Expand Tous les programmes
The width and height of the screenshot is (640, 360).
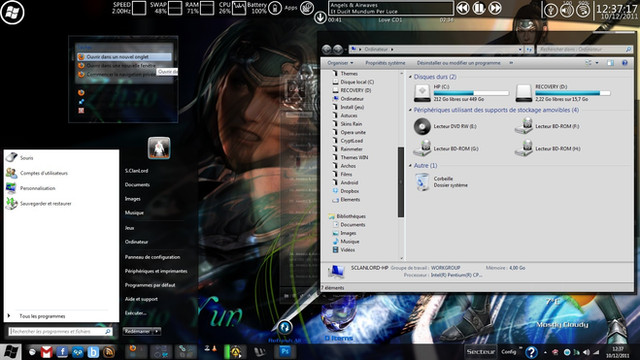(x=42, y=316)
